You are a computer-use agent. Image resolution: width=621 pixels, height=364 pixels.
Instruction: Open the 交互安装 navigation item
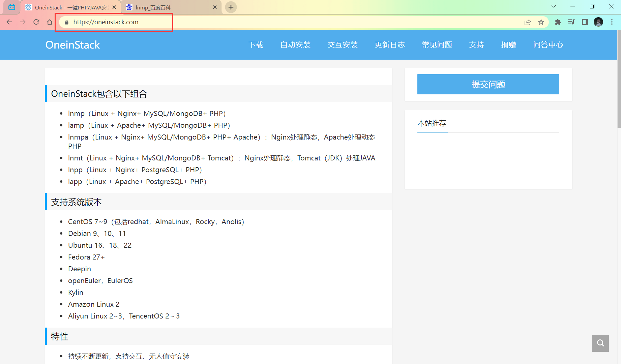(343, 45)
